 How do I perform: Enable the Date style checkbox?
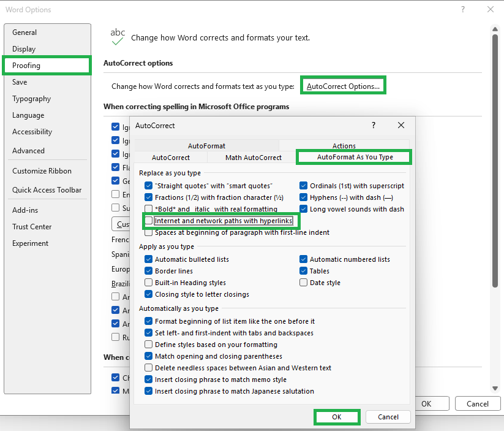point(303,282)
